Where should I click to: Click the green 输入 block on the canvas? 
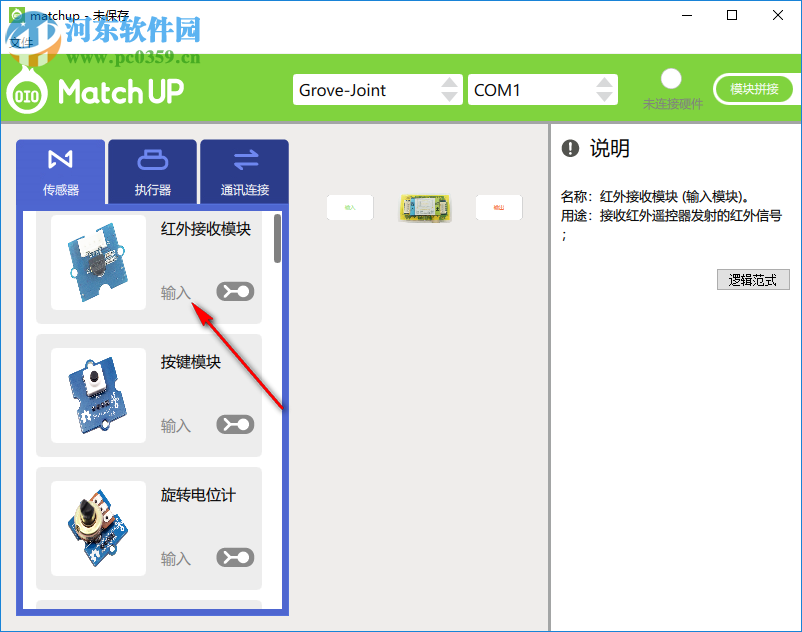349,208
